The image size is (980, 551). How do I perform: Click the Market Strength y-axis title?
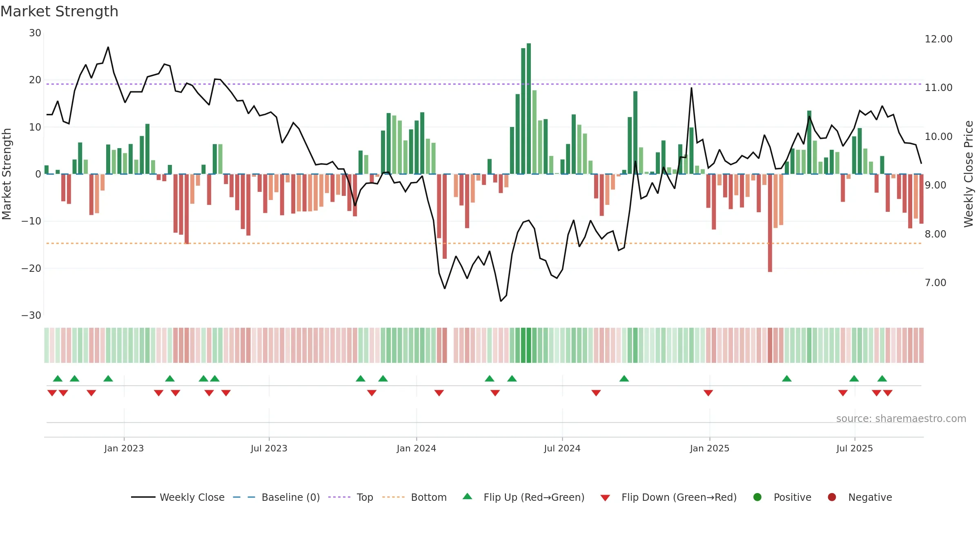(x=7, y=174)
